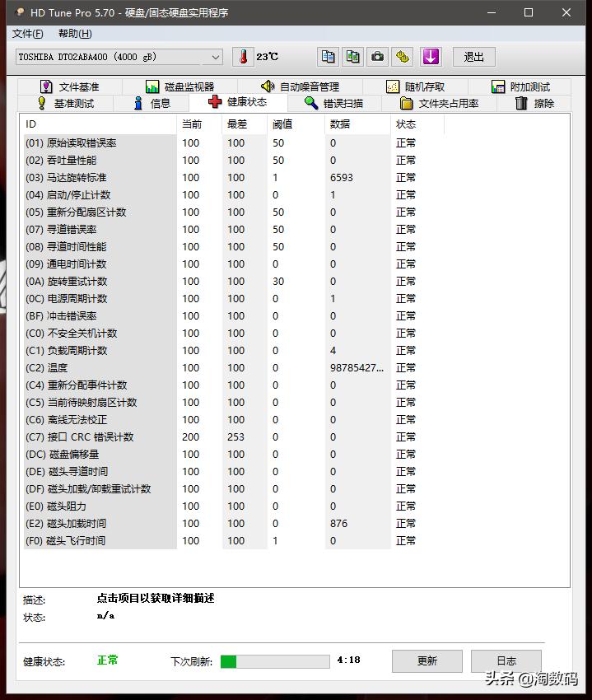Click the 随机存取 tab icon
The image size is (592, 700).
pyautogui.click(x=393, y=86)
